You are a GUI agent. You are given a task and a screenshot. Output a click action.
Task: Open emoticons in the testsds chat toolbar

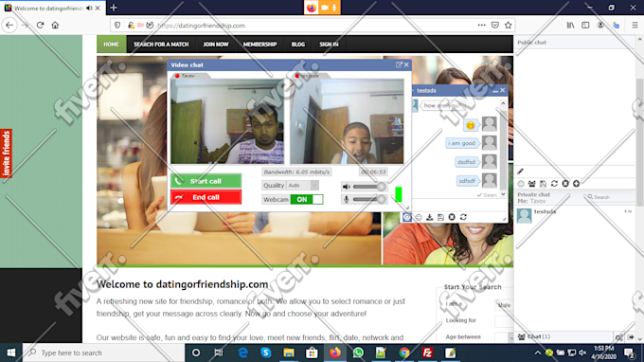click(x=418, y=217)
